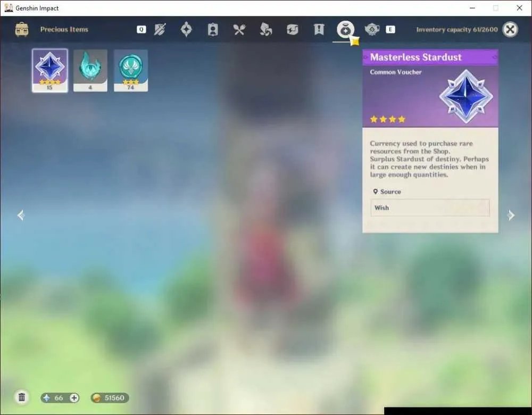Screen dimensions: 532x415
Task: Select the teal flame item with quantity 4
Action: [x=90, y=70]
